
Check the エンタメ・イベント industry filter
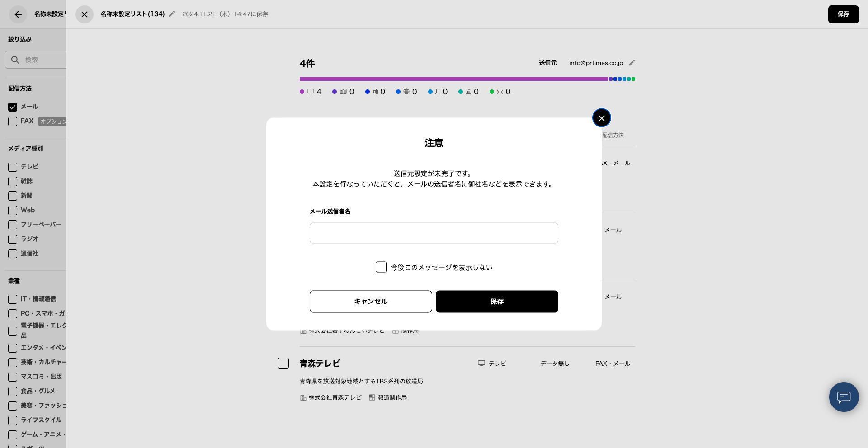(13, 348)
